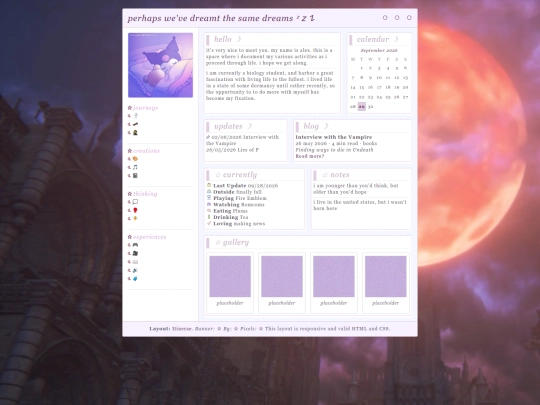The image size is (540, 405).
Task: Click the first circle button in title bar
Action: pos(385,18)
